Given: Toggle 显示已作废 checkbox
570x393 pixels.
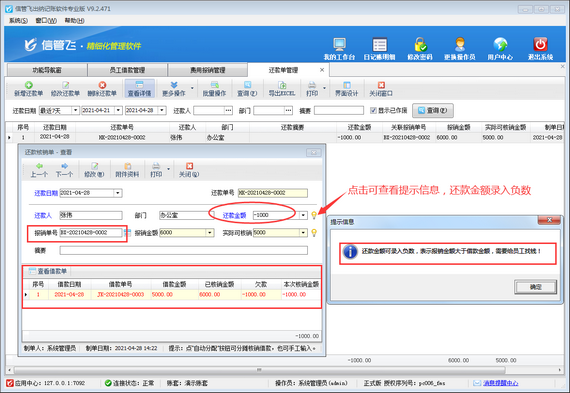Looking at the screenshot, I should tap(373, 110).
